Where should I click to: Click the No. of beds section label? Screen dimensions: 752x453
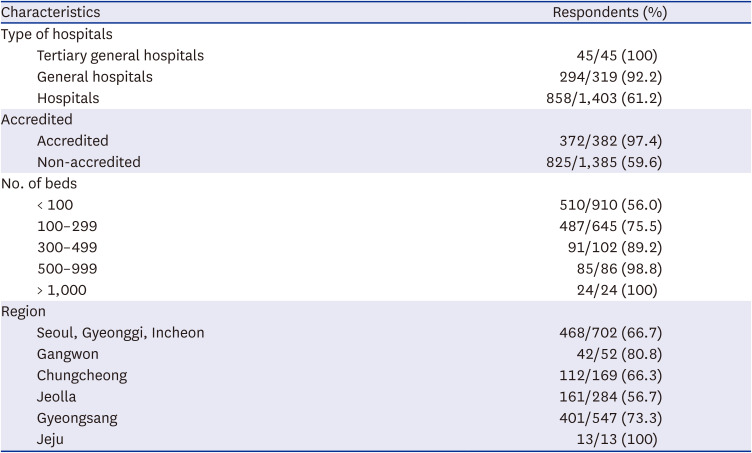point(39,184)
